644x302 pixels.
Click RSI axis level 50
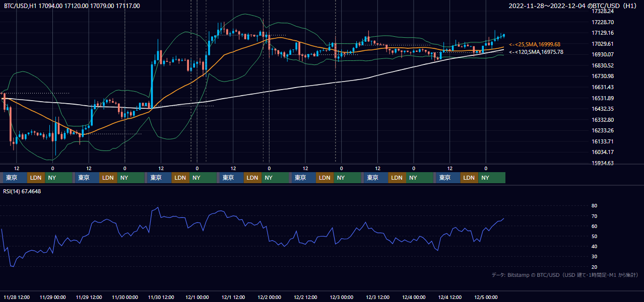pyautogui.click(x=594, y=236)
